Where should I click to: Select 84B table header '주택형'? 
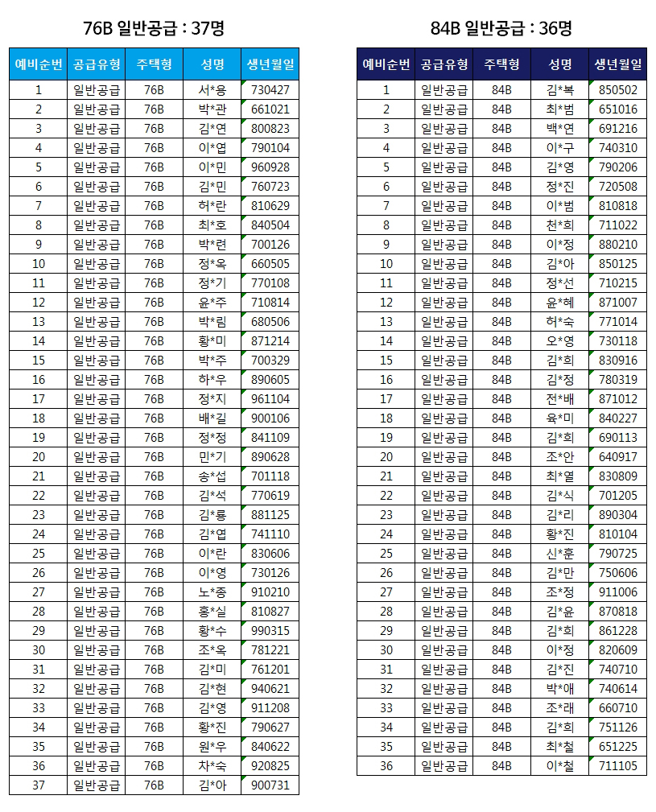(501, 64)
